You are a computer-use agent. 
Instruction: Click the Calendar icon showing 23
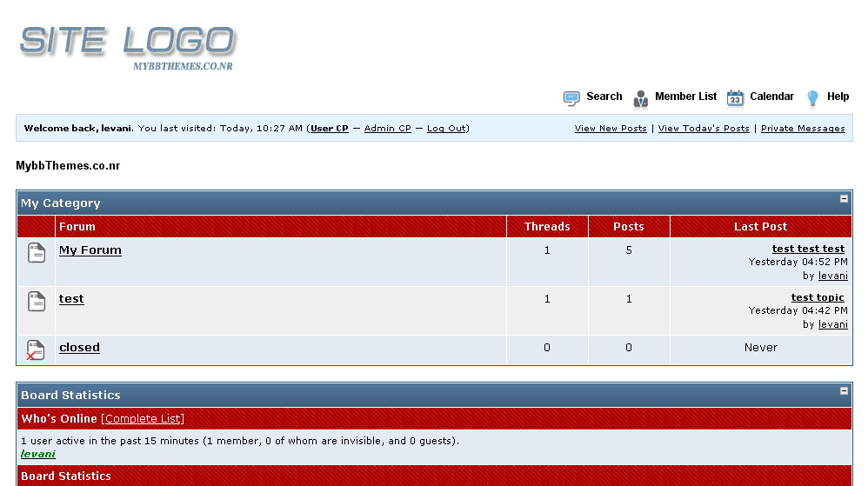[735, 97]
